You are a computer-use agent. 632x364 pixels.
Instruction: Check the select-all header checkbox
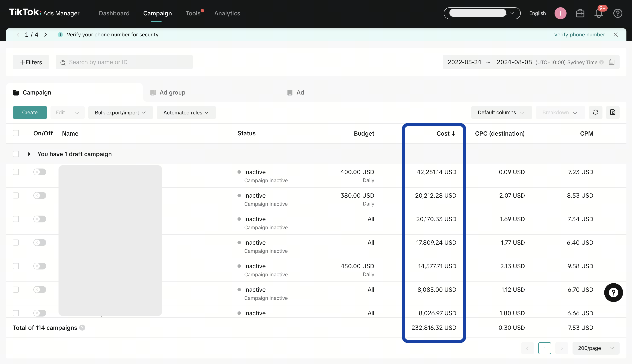point(16,133)
